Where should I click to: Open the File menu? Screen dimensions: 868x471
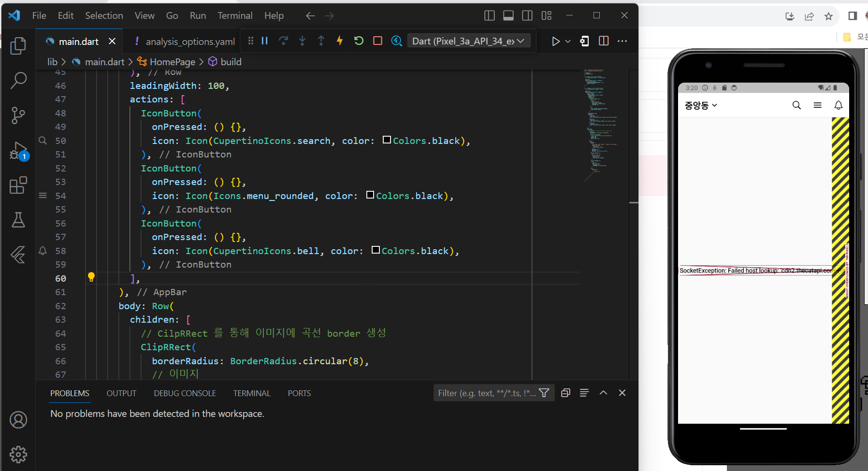click(x=39, y=15)
